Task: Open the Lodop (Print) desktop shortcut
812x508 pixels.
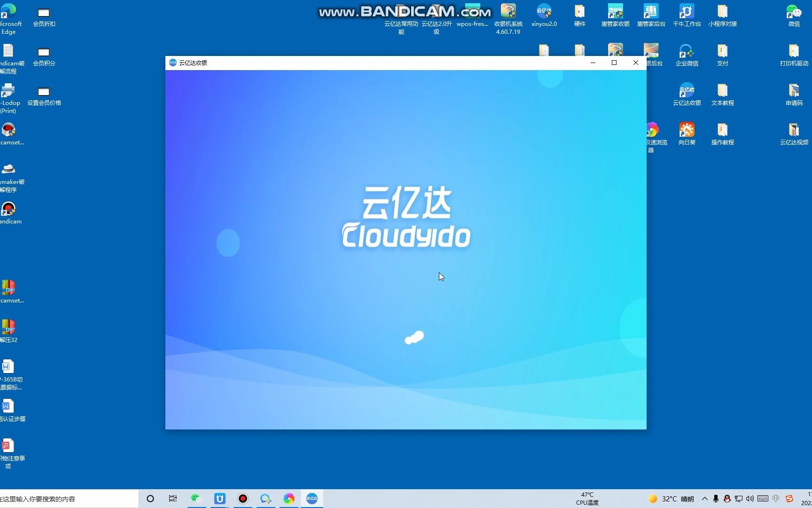Action: [x=8, y=98]
